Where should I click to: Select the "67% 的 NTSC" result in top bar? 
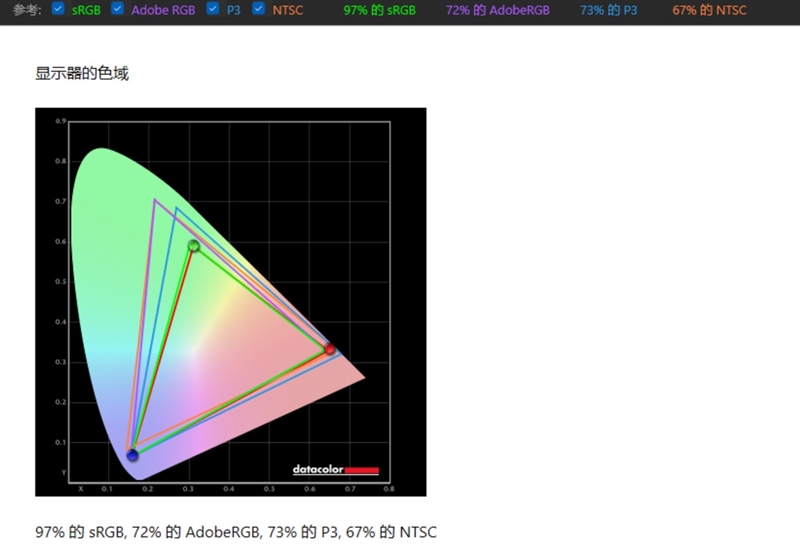click(710, 10)
